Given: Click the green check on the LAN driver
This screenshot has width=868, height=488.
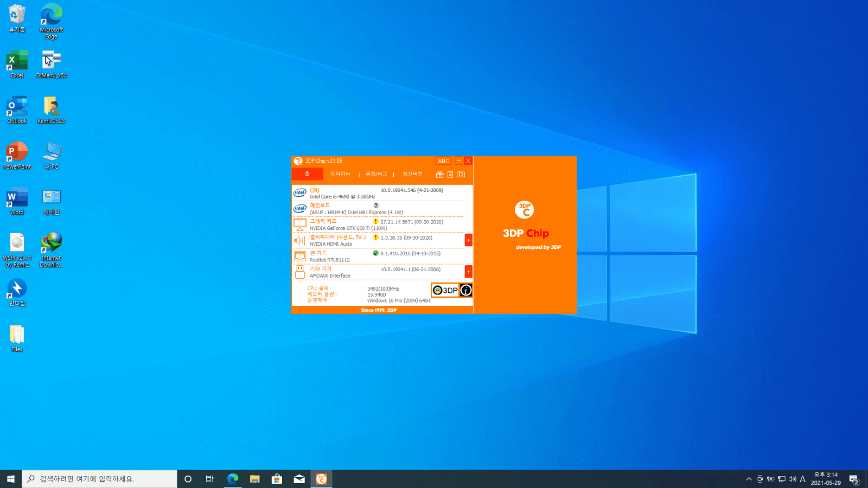Looking at the screenshot, I should (375, 253).
